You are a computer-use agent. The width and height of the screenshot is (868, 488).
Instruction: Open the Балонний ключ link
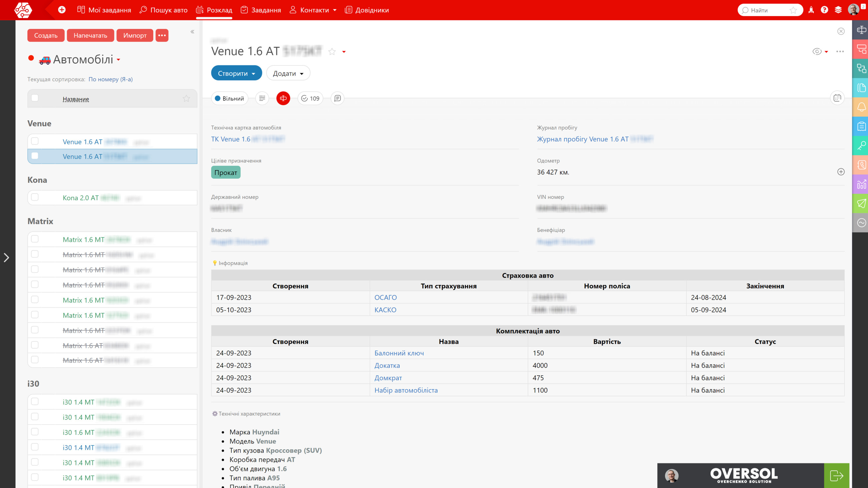399,353
